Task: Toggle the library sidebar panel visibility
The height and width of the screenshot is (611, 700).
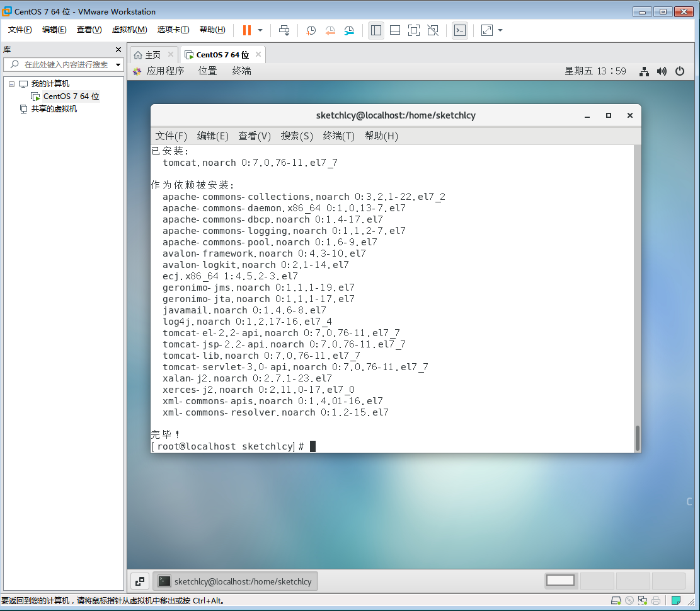Action: tap(376, 30)
